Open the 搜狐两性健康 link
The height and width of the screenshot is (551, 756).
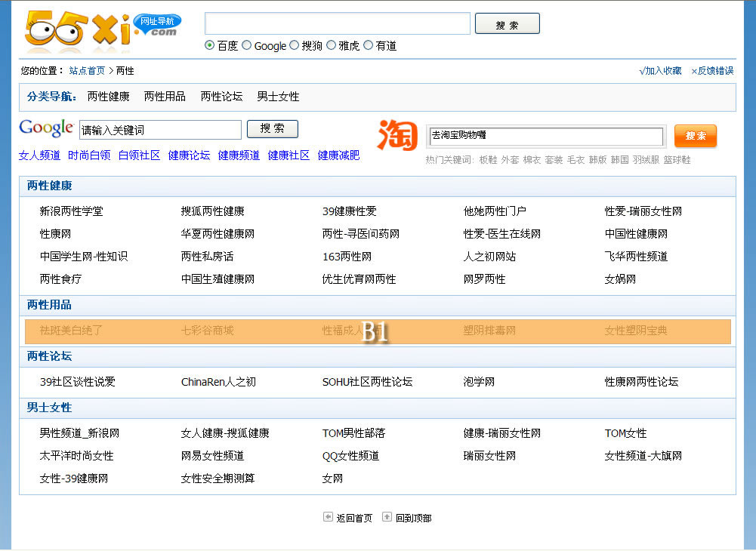pos(213,211)
